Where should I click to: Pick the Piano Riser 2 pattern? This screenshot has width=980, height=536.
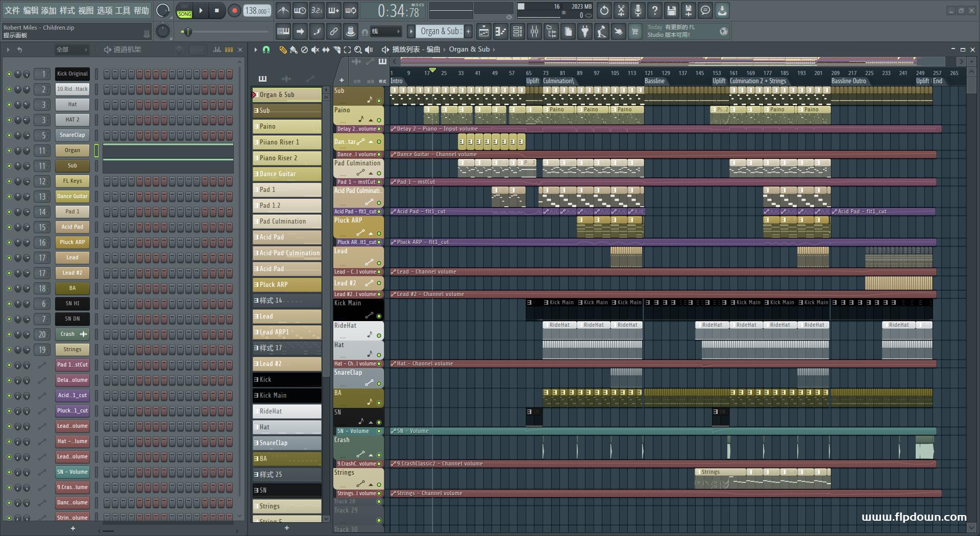pos(287,158)
